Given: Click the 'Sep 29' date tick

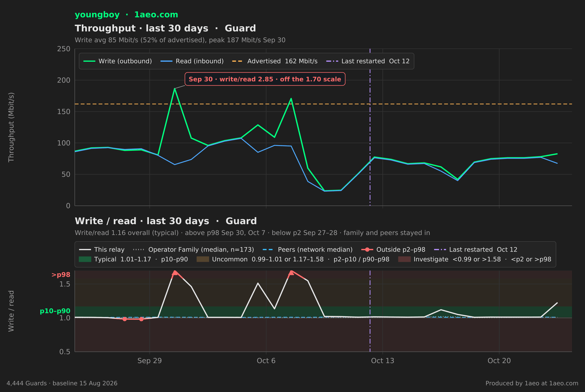Looking at the screenshot, I should (149, 361).
